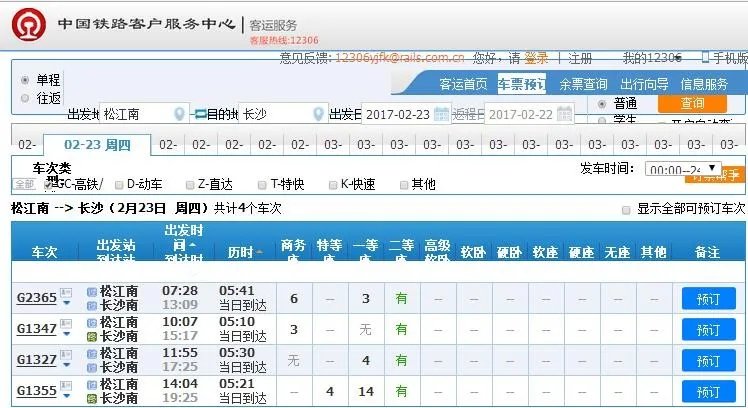Toggle the 其他 train type checkbox
The width and height of the screenshot is (748, 408).
(404, 185)
